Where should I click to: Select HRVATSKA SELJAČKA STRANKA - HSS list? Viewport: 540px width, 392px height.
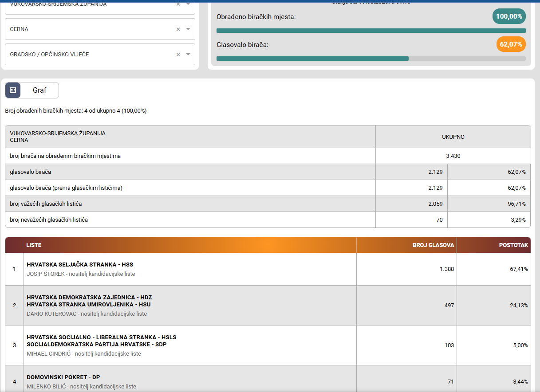[80, 265]
